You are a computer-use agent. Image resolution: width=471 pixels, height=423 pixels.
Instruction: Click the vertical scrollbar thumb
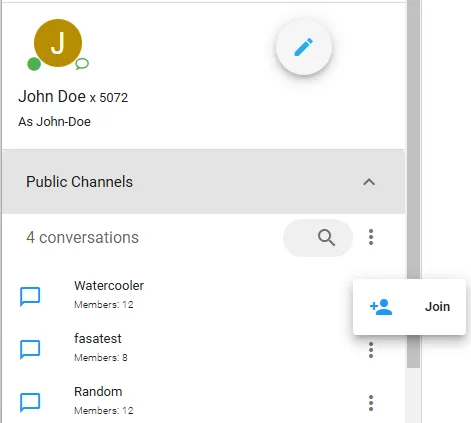(414, 184)
